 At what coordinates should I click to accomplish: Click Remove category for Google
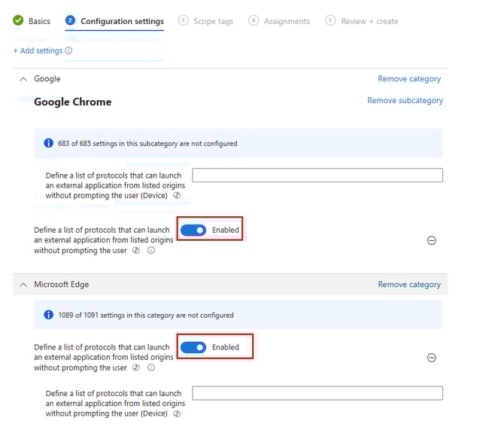(409, 79)
